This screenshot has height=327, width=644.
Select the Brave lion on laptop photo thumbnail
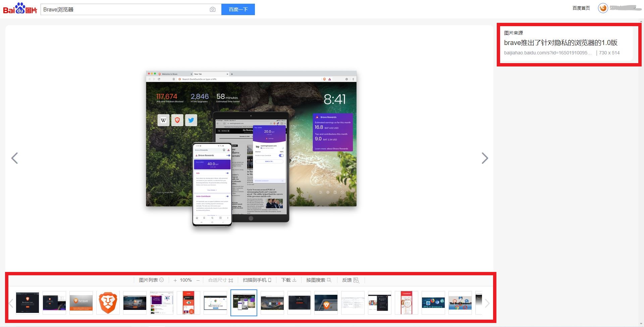(x=326, y=303)
